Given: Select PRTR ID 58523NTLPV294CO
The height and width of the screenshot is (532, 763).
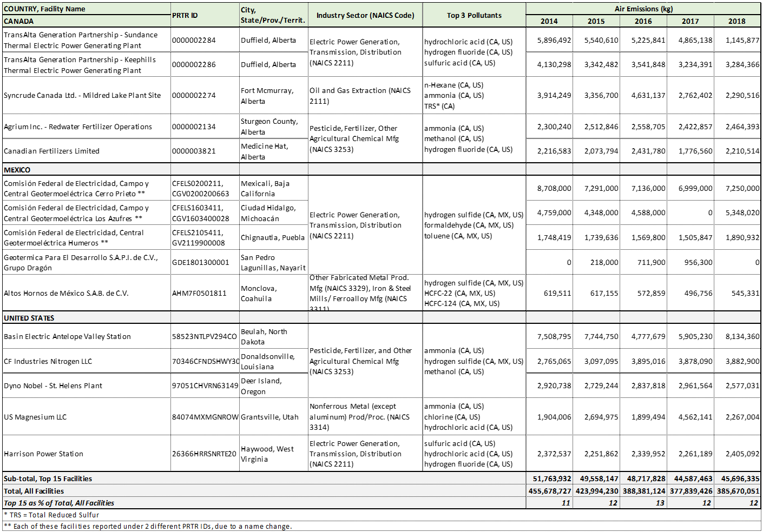Looking at the screenshot, I should click(x=205, y=336).
